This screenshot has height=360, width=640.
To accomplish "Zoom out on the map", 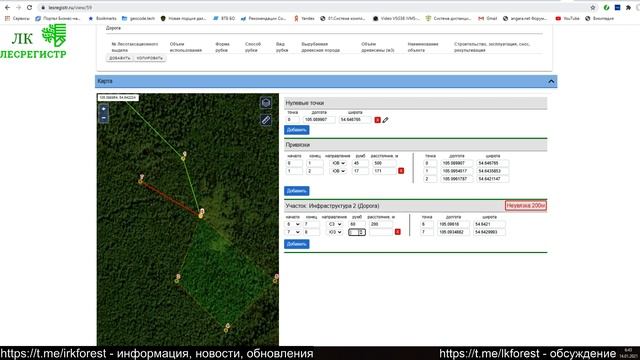I will tap(104, 118).
